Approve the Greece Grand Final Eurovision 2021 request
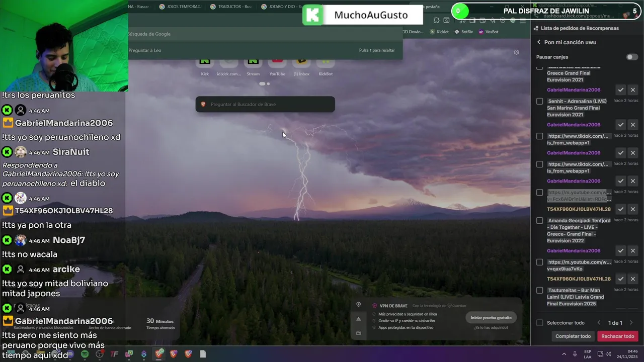The image size is (644, 362). pos(621,90)
